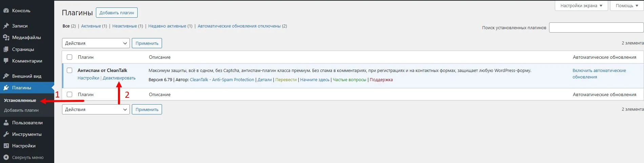Click the Пользователи user icon
The height and width of the screenshot is (163, 644).
click(6, 123)
